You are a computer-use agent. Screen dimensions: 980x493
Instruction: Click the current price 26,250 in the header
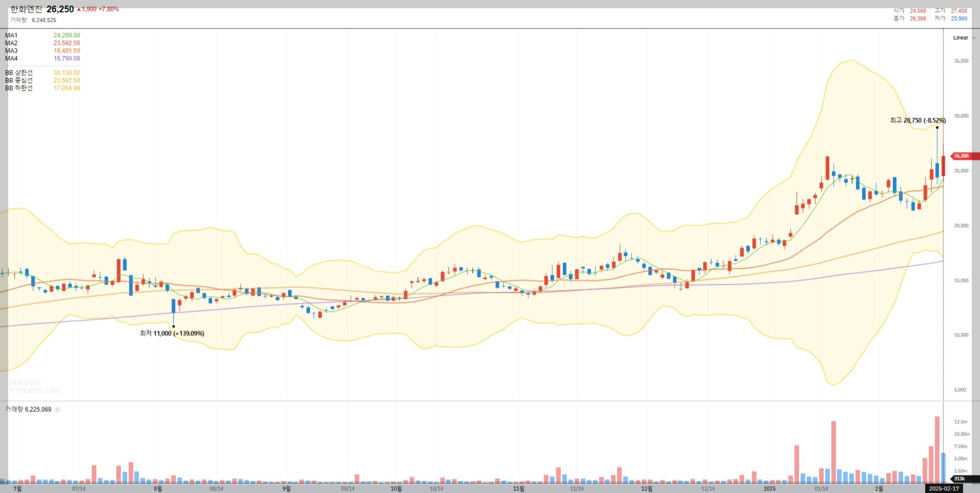click(x=60, y=9)
